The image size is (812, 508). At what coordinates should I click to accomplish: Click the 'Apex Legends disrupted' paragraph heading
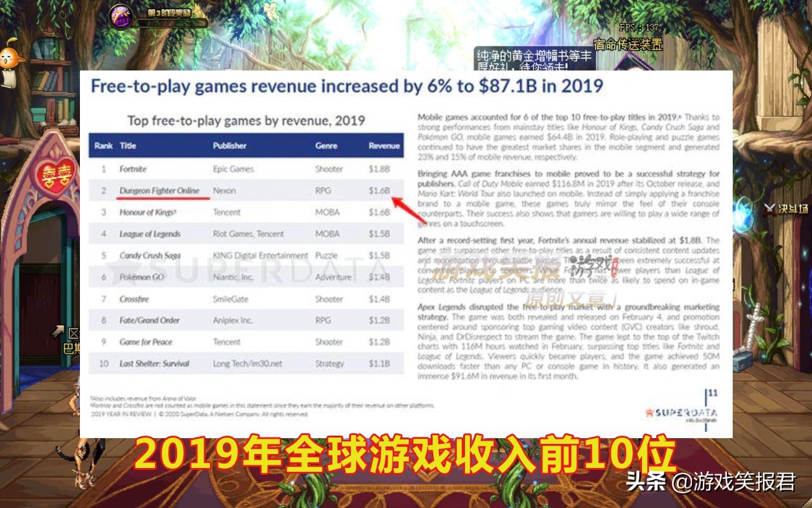(568, 311)
